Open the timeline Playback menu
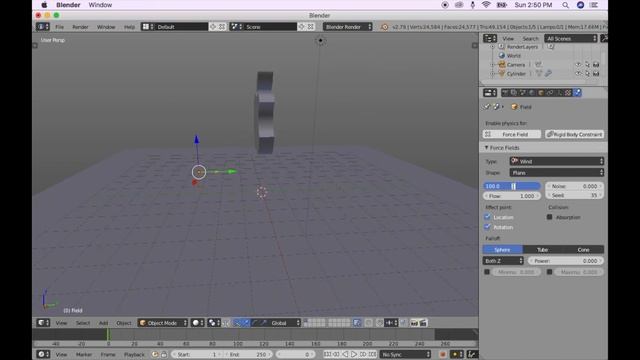The height and width of the screenshot is (360, 640). tap(134, 355)
